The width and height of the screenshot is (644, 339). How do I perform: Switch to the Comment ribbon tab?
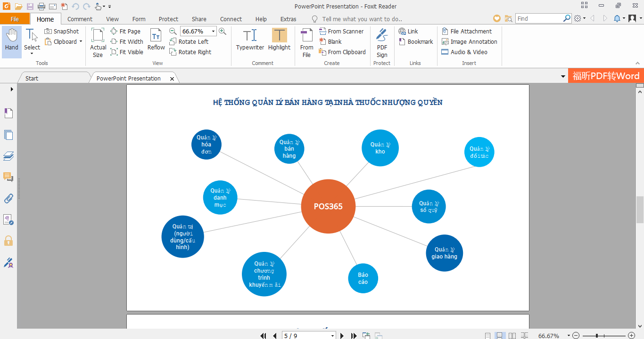(80, 19)
